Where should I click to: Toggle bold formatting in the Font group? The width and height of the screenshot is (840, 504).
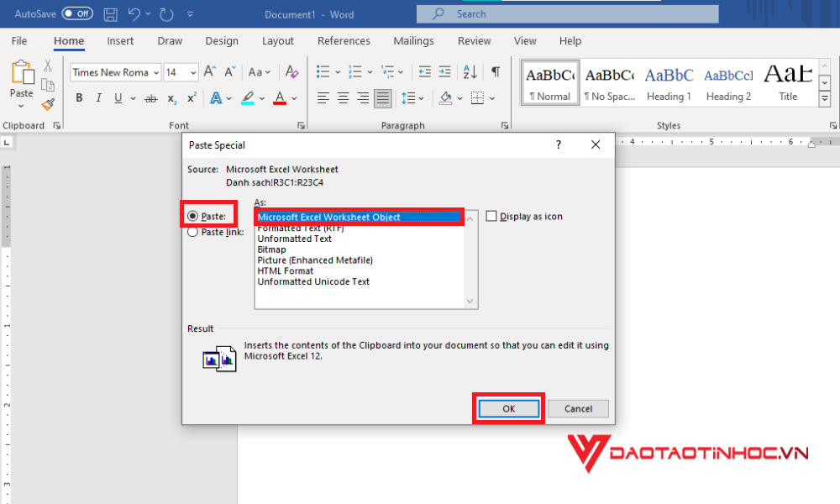78,98
